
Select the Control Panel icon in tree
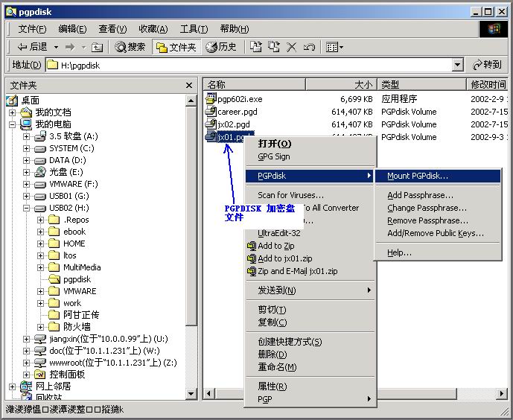tap(40, 375)
